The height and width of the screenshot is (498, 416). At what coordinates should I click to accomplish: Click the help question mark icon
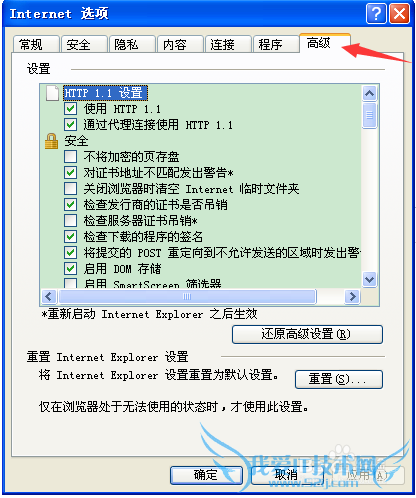(376, 14)
